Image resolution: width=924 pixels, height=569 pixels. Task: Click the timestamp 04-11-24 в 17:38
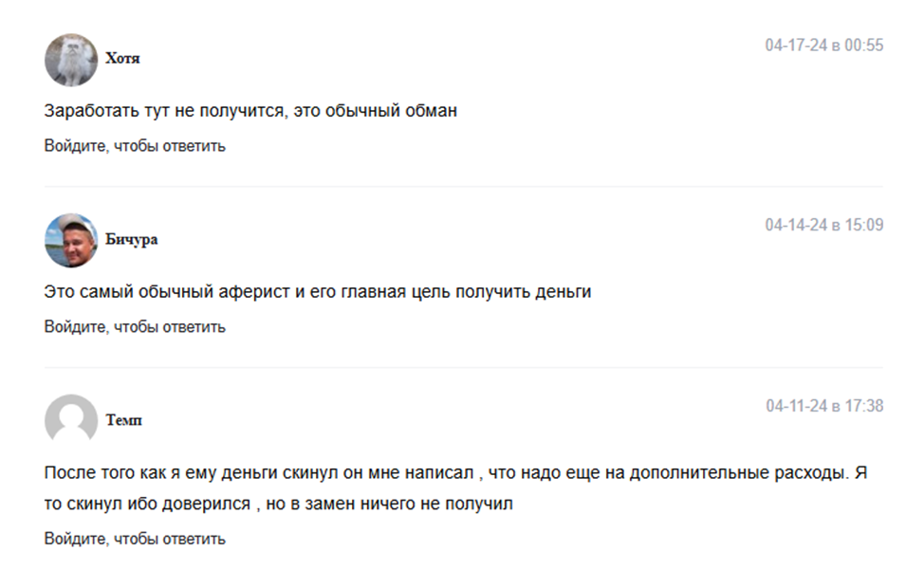click(823, 406)
